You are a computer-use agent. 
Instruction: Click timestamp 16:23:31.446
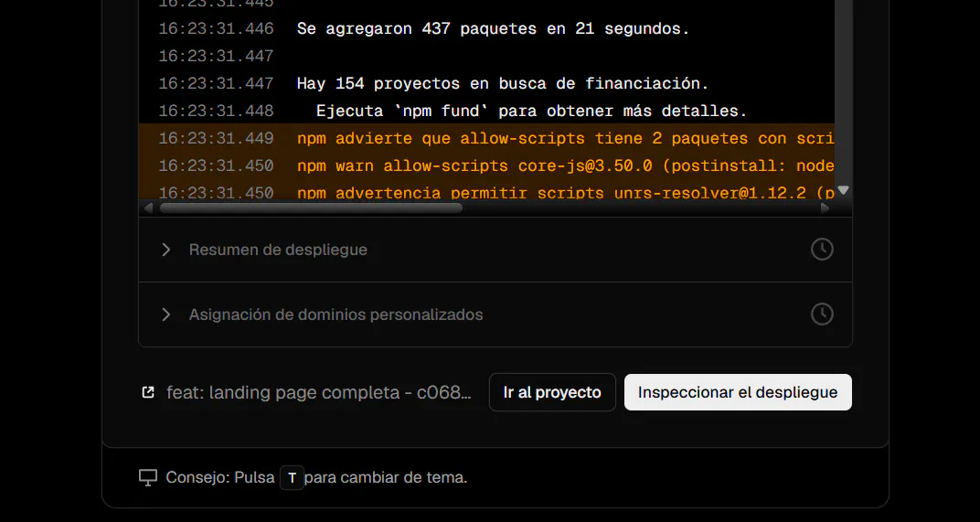pos(217,28)
